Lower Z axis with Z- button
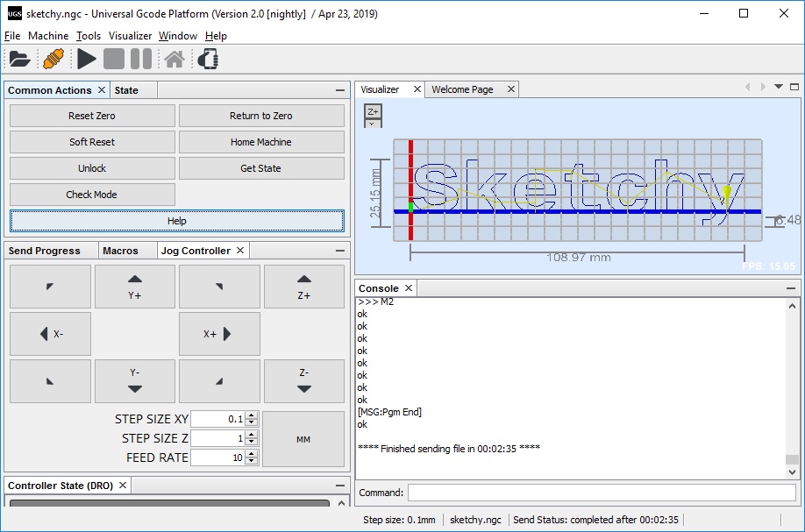This screenshot has height=532, width=805. point(304,381)
